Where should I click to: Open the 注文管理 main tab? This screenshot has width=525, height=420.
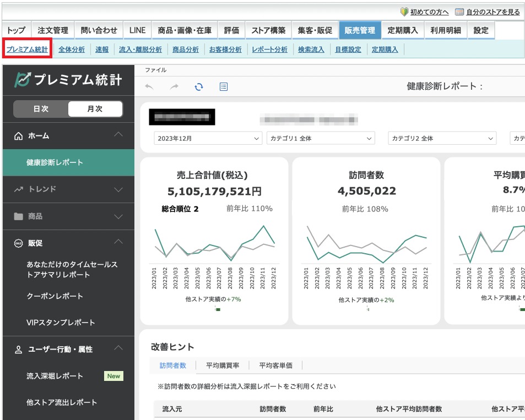click(x=53, y=30)
